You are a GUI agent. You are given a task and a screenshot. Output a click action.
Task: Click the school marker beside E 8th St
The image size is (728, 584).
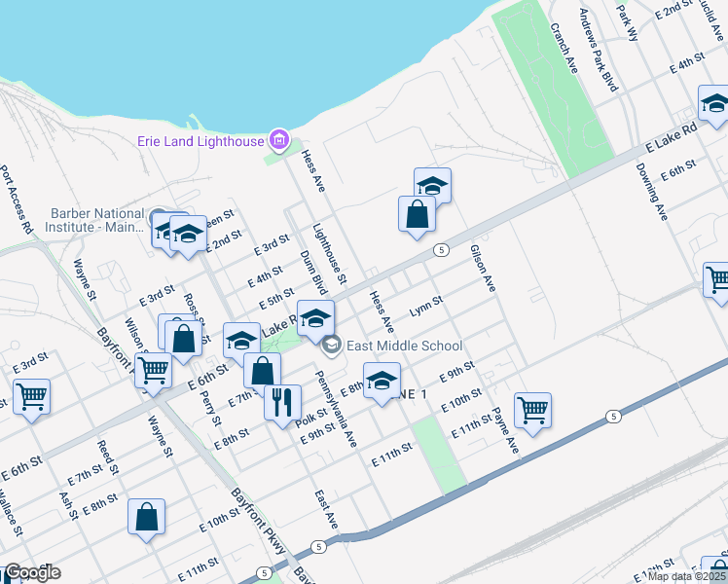[382, 379]
